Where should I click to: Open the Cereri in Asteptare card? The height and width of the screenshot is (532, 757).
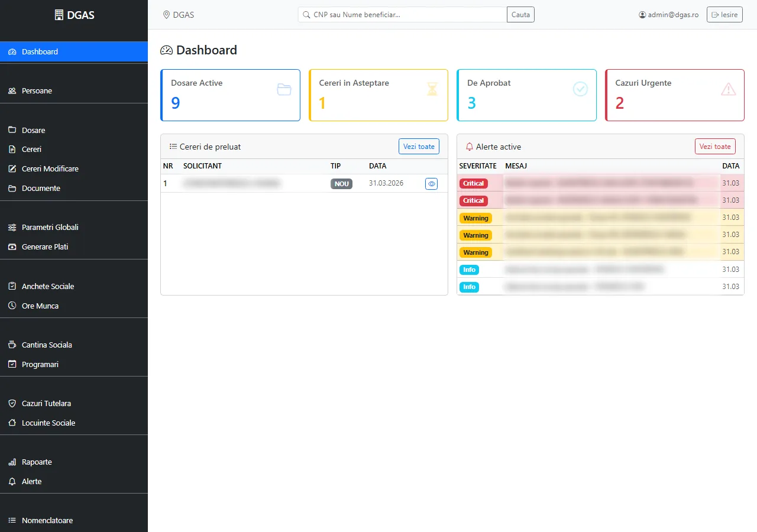point(378,95)
